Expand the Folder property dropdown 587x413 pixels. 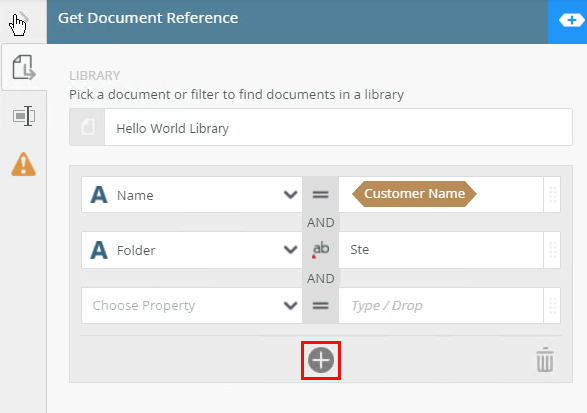point(290,249)
